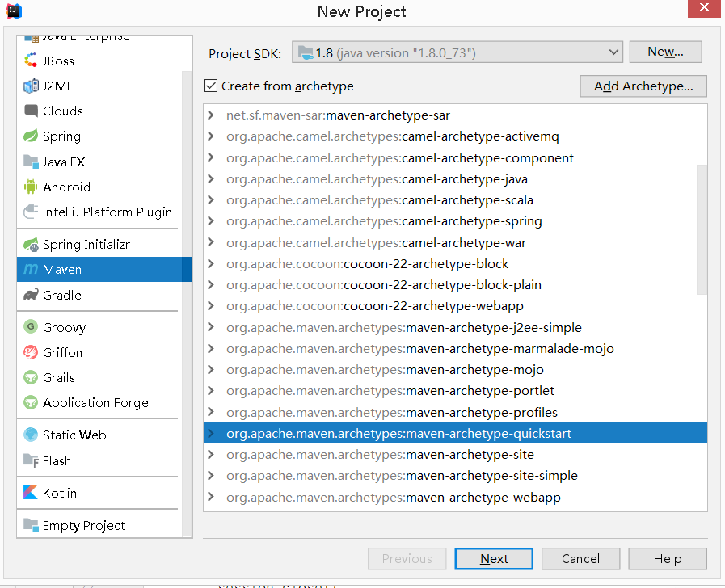
Task: Expand the maven-archetype-quickstart entry
Action: (x=211, y=434)
